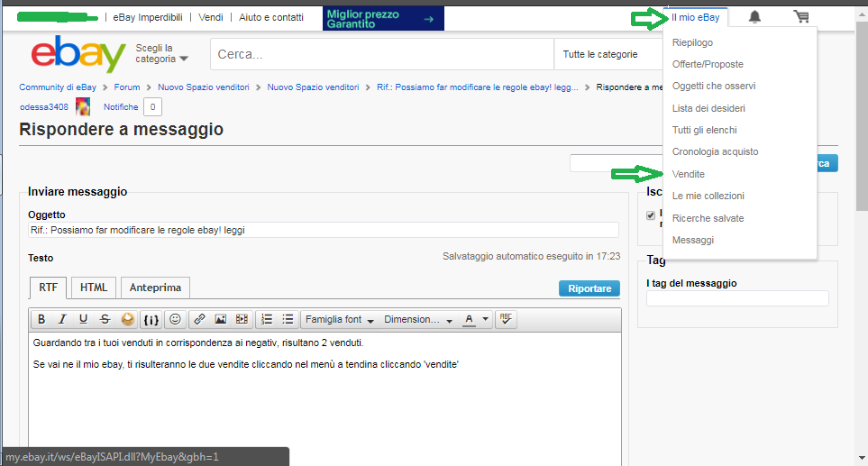Screen dimensions: 868x466
Task: Open odessa3408 avatar thumbnail
Action: pos(83,106)
